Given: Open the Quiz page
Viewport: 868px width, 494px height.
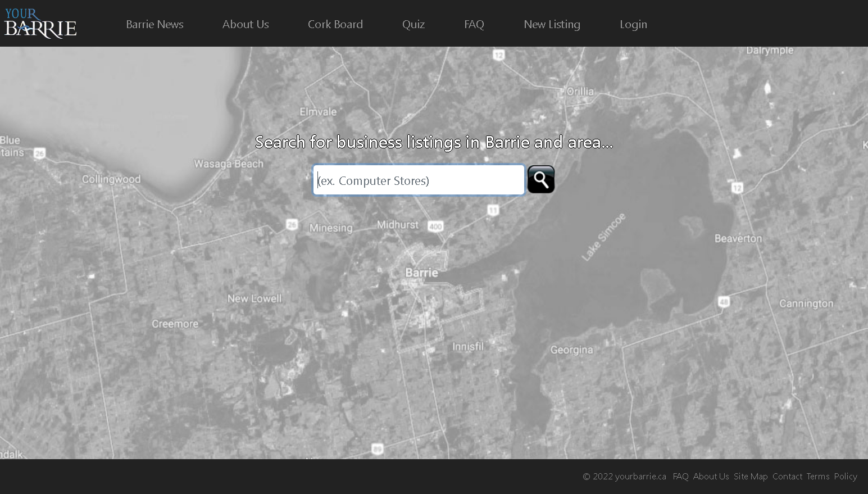Looking at the screenshot, I should [x=413, y=24].
